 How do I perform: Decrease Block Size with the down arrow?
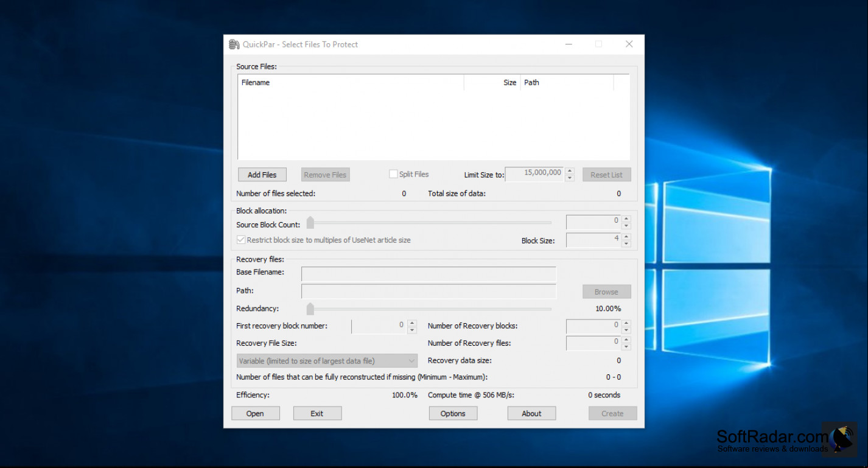(626, 244)
